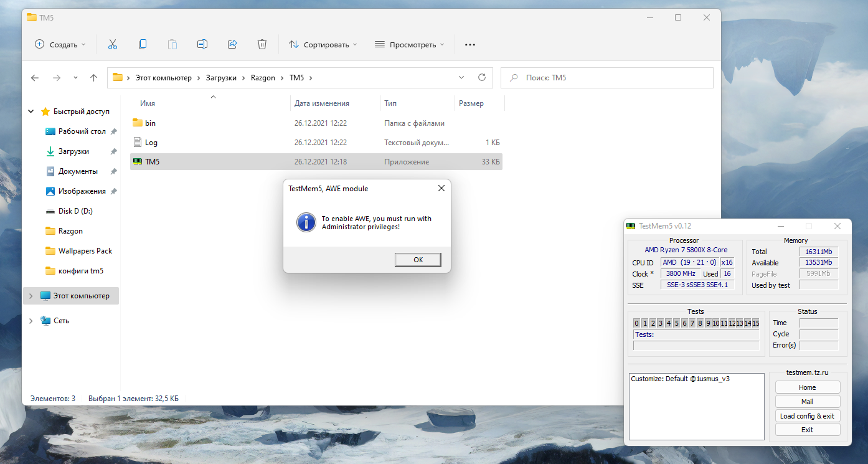Click the Home button in TestMem5
868x464 pixels.
(808, 387)
